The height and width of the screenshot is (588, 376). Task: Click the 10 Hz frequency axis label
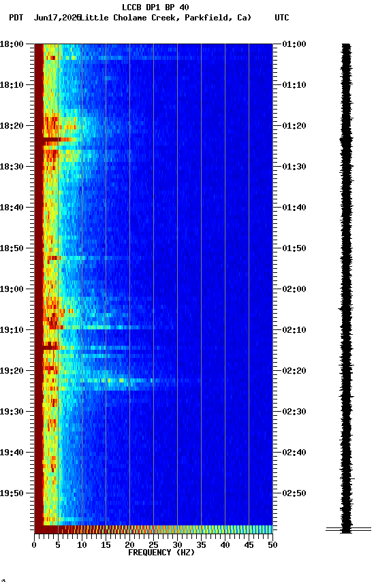(82, 545)
